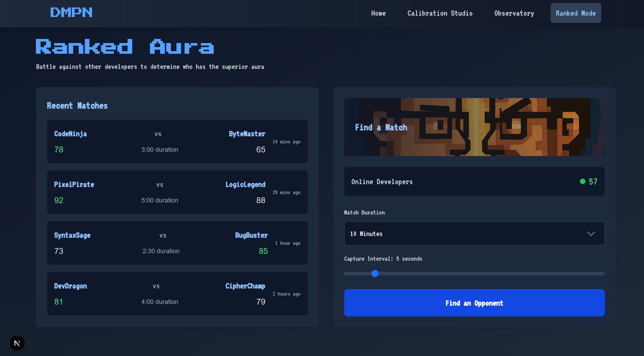Open the PixelPirate vs LogicLegend match

[x=177, y=192]
